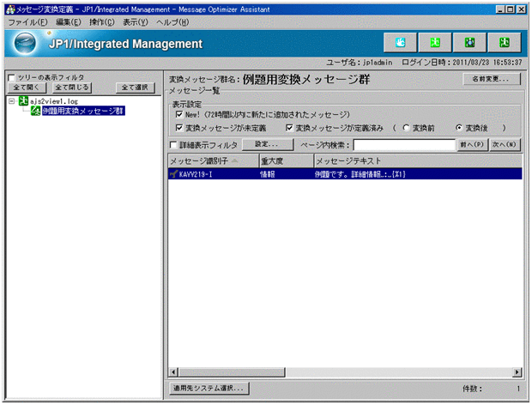Click the rightmost header toolbar icon
Viewport: 532px width, 405px height.
pyautogui.click(x=503, y=42)
